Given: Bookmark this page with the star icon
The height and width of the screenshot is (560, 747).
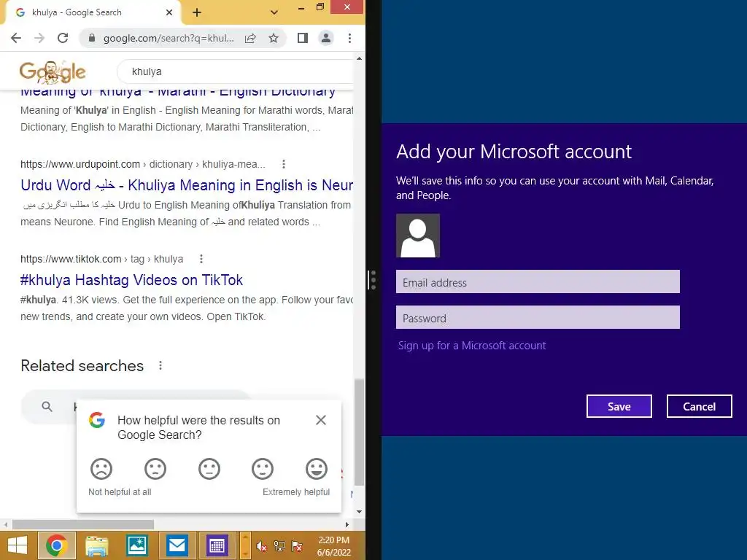Looking at the screenshot, I should pyautogui.click(x=274, y=38).
